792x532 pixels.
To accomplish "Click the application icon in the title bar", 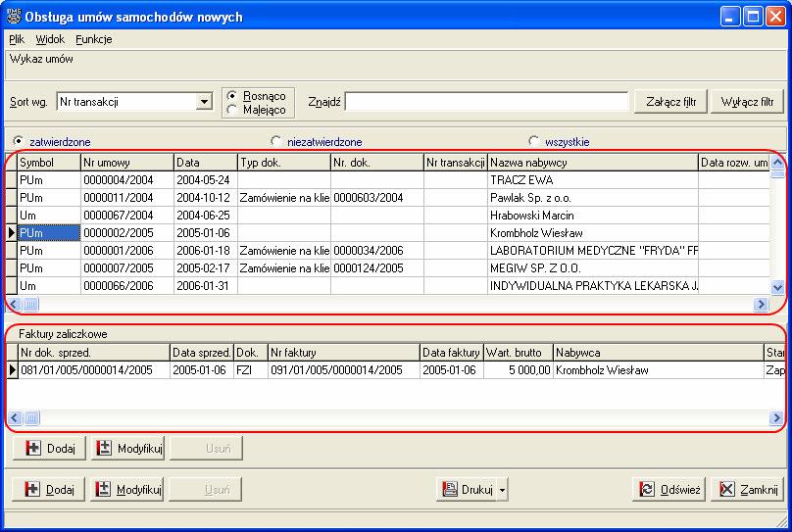I will pyautogui.click(x=13, y=16).
